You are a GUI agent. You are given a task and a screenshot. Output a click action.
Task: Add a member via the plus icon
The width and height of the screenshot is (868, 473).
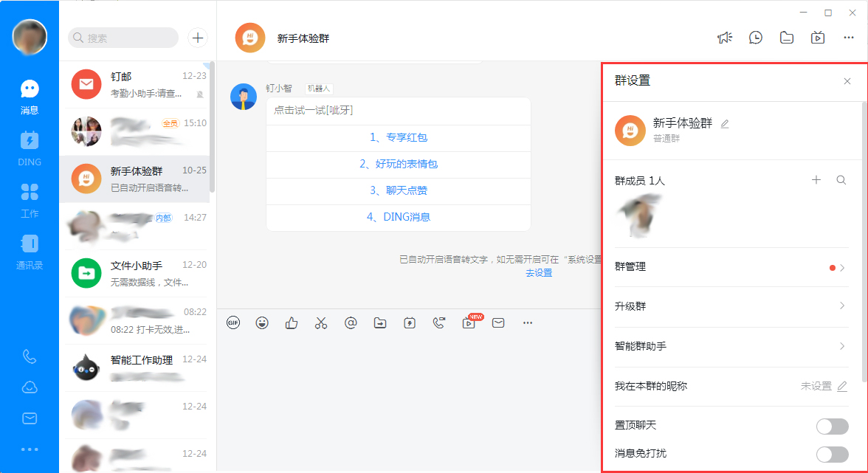click(816, 179)
